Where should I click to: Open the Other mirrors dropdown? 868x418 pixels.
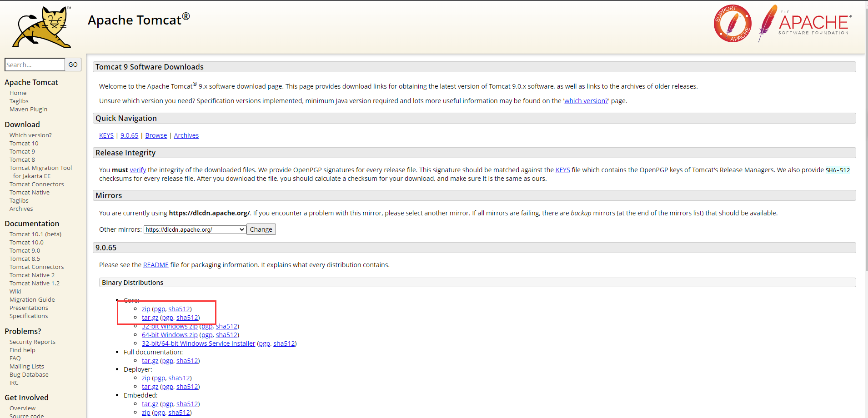195,230
